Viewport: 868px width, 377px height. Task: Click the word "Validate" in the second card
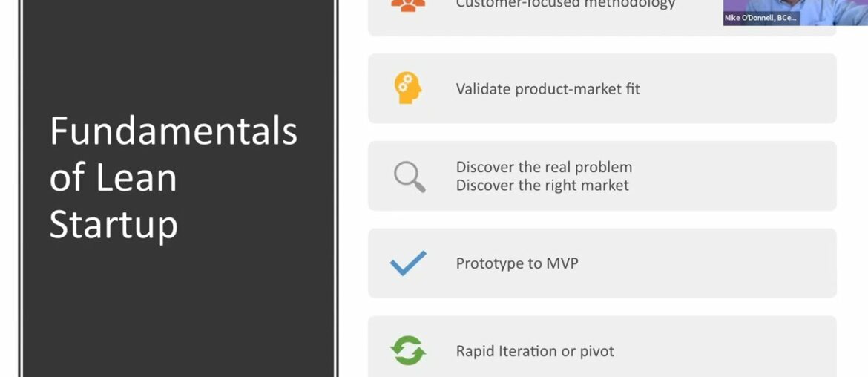[483, 89]
